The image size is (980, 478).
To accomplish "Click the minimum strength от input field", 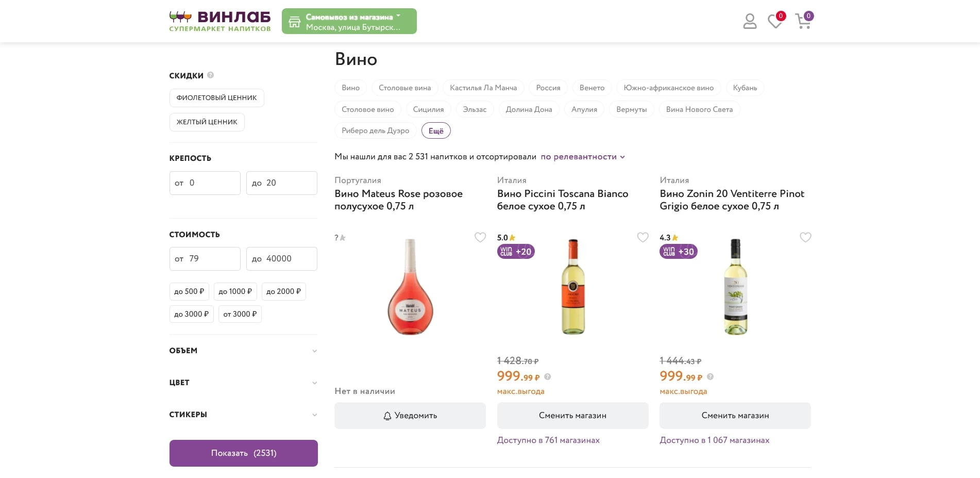I will pos(205,183).
